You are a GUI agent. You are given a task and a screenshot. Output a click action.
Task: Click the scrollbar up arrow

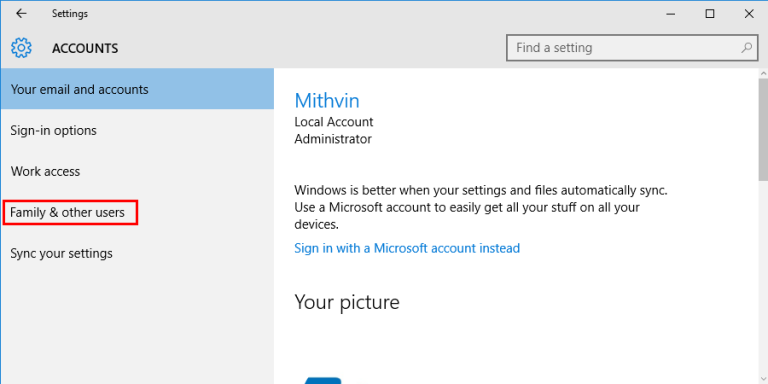point(763,73)
